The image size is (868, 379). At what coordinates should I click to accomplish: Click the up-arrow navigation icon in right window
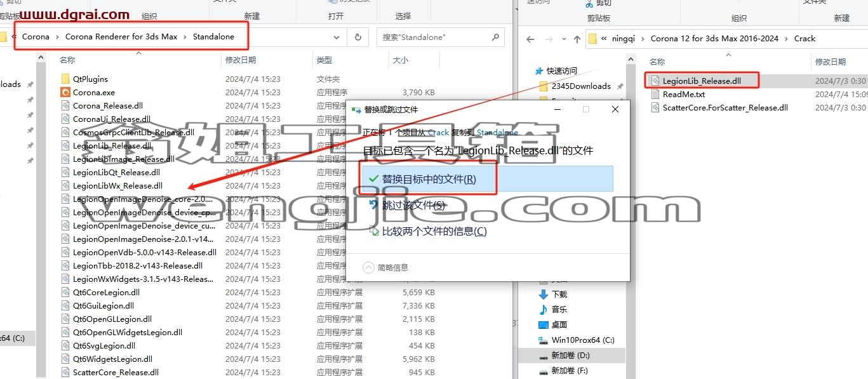577,39
